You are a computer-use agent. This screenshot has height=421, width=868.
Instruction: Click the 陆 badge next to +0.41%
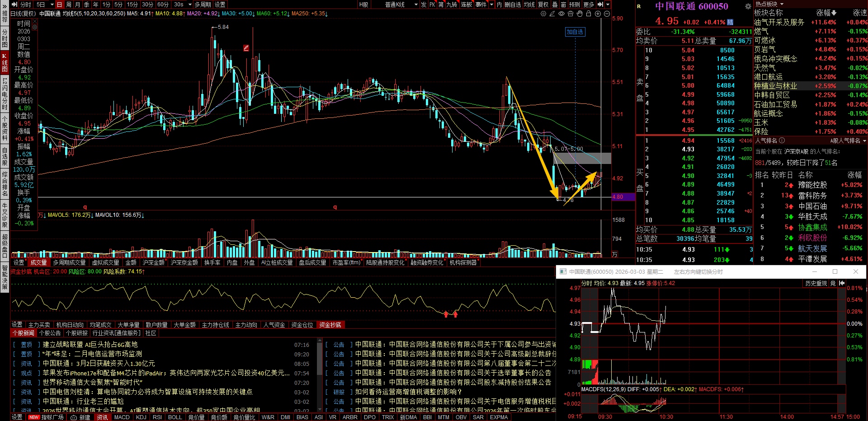pyautogui.click(x=730, y=22)
